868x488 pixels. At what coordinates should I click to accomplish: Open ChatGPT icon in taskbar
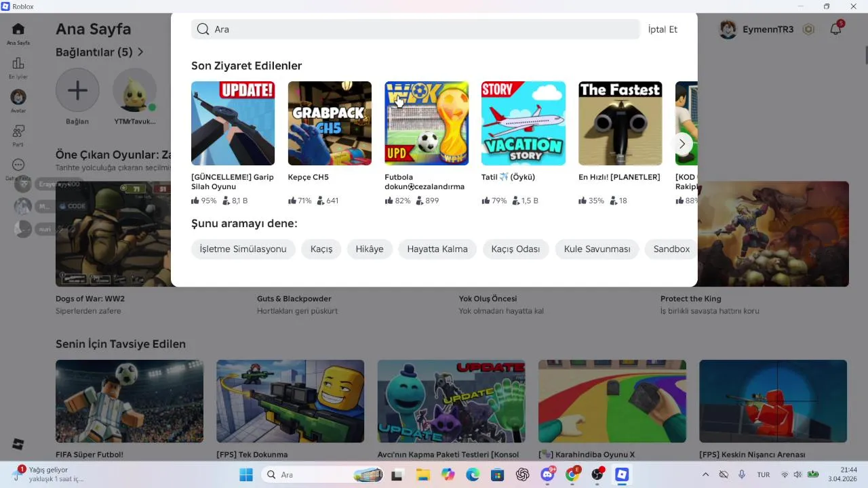pos(522,474)
